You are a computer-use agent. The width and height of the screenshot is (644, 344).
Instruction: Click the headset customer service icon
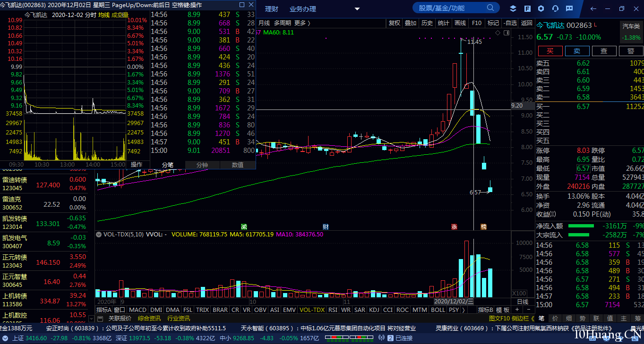coord(555,8)
